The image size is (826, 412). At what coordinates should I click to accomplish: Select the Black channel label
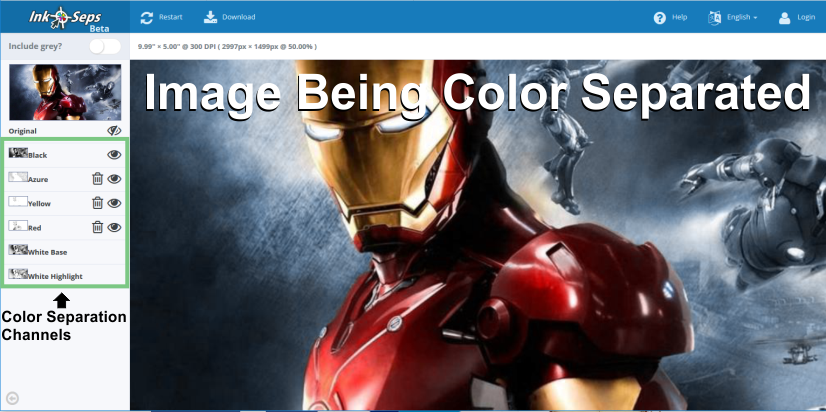tap(38, 155)
